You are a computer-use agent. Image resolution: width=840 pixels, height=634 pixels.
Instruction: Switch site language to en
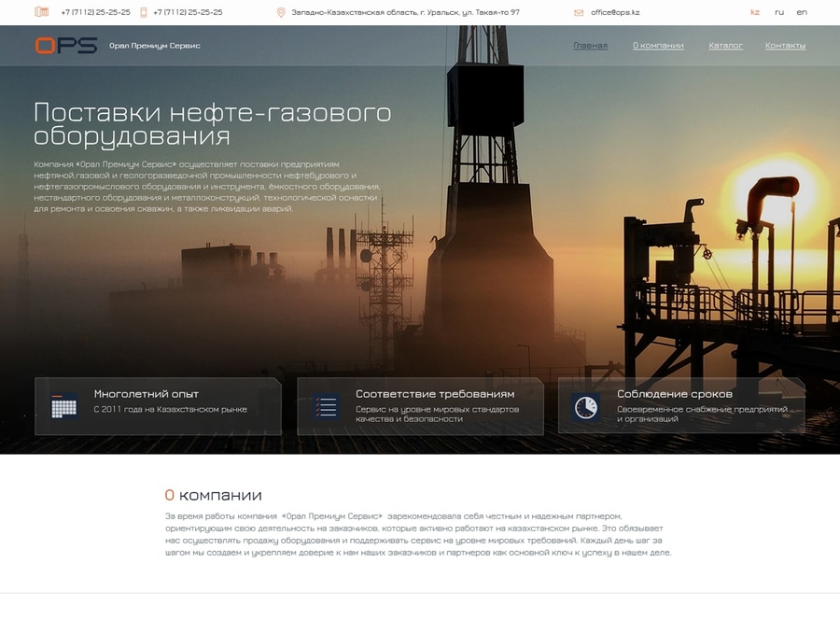(x=802, y=12)
